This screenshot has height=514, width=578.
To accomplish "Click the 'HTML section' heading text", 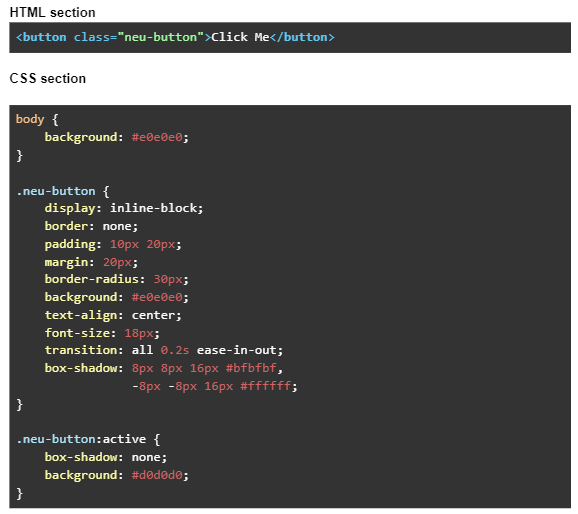I will coord(52,13).
